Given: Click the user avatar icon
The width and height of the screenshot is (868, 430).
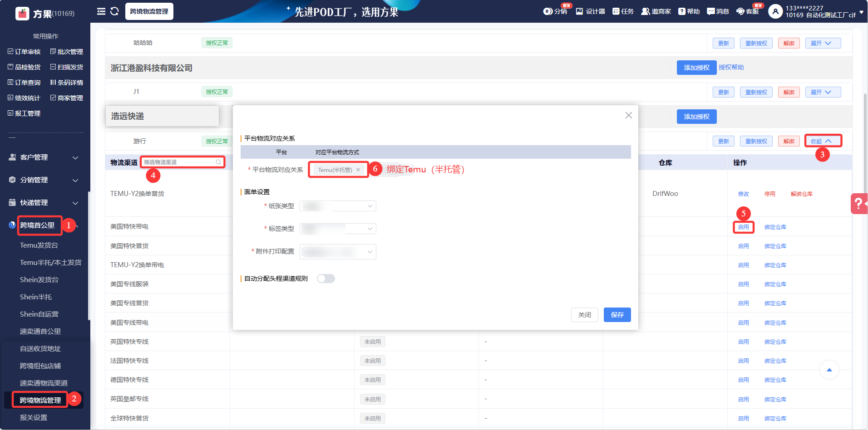Looking at the screenshot, I should pos(775,11).
